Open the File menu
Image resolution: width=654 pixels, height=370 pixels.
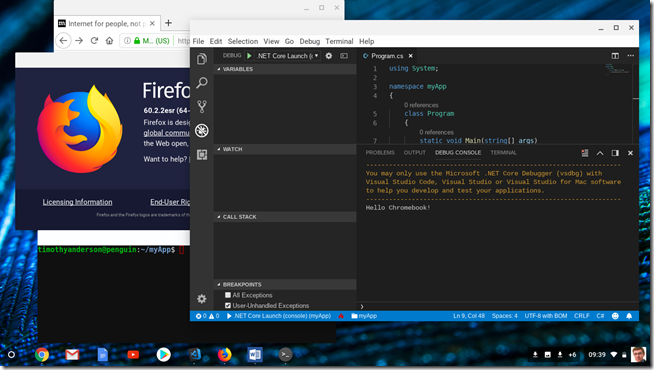[198, 41]
